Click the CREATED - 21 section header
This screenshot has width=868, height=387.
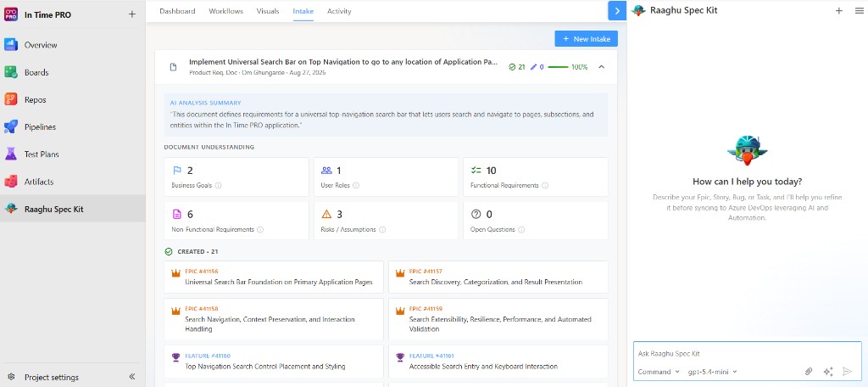pyautogui.click(x=192, y=252)
